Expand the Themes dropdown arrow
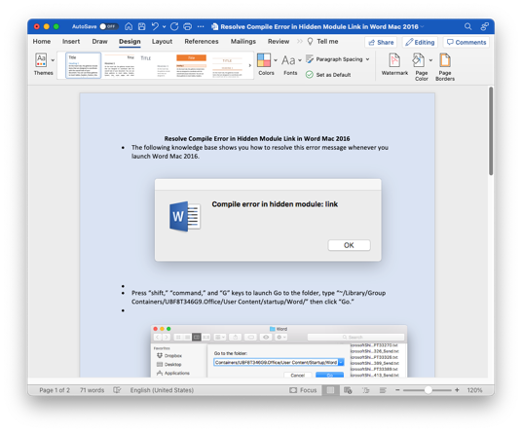This screenshot has height=432, width=522. (x=53, y=60)
